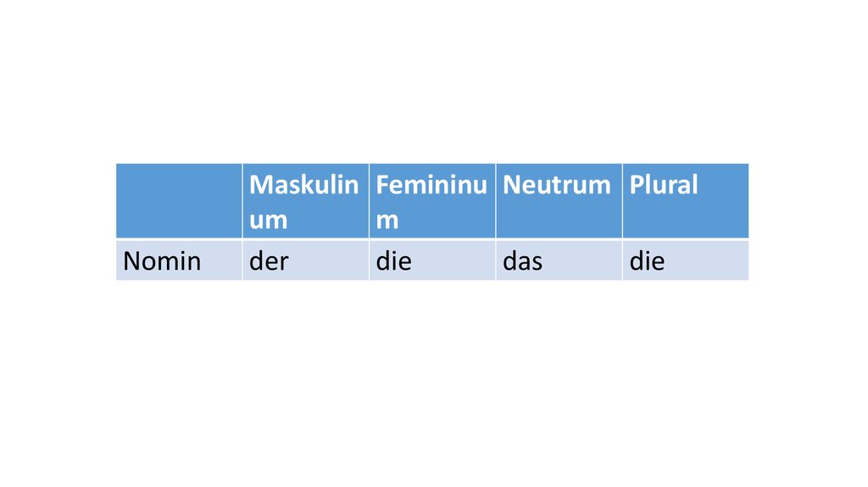Click the empty top-left header cell

[179, 201]
